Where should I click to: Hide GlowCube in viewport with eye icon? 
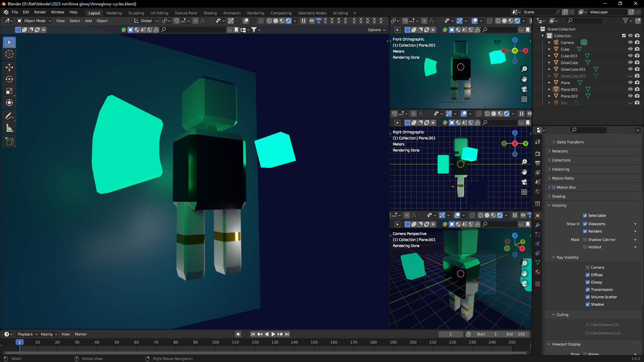click(630, 63)
